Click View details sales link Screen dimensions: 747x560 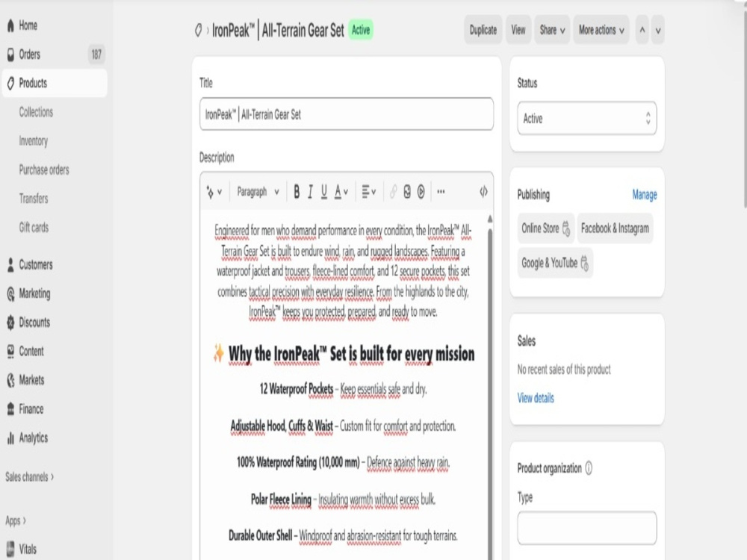pos(536,398)
